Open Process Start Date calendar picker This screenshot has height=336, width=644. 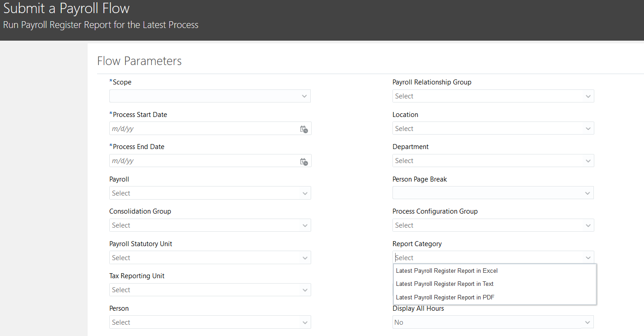click(304, 129)
